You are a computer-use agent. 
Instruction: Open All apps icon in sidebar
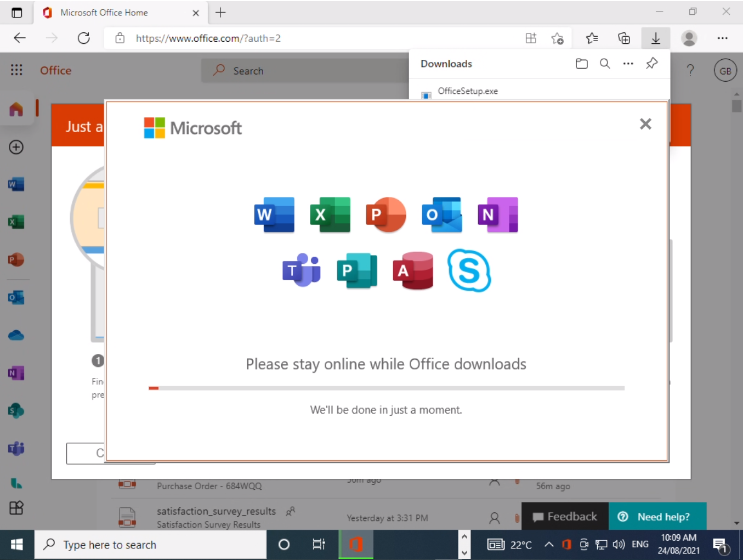point(16,508)
